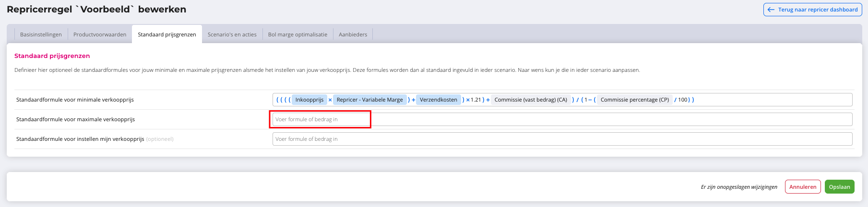This screenshot has height=207, width=868.
Task: Select the Verzendkosten formula token
Action: click(x=438, y=100)
